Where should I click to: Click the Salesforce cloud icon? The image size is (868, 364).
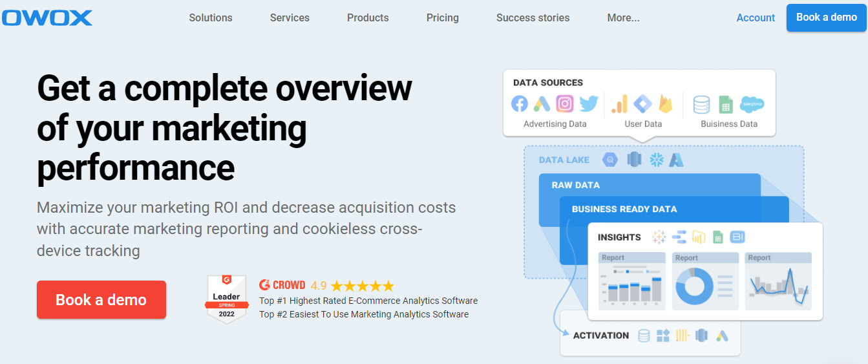[x=752, y=104]
